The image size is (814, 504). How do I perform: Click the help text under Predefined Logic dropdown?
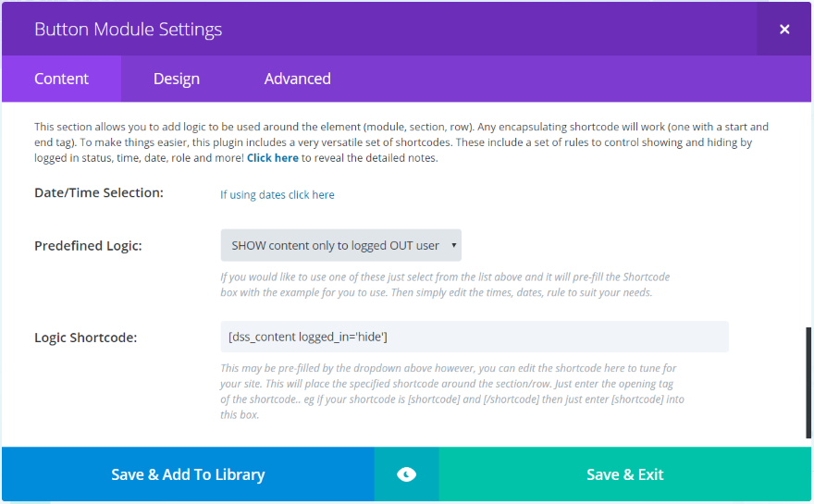[444, 285]
